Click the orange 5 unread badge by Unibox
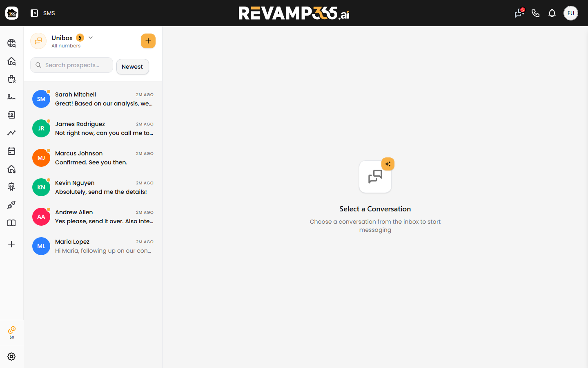Viewport: 588px width, 368px height. click(x=80, y=38)
